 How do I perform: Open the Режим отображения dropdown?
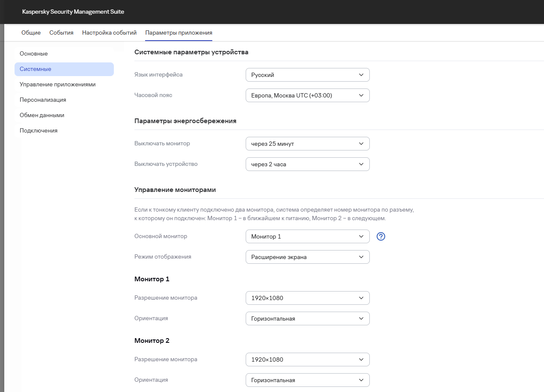307,257
